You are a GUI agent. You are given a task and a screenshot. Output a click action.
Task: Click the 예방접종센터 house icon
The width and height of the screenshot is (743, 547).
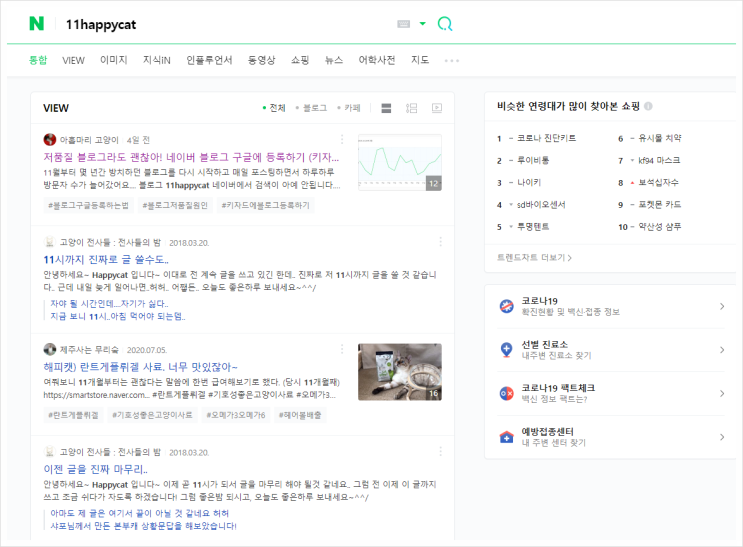pyautogui.click(x=507, y=437)
